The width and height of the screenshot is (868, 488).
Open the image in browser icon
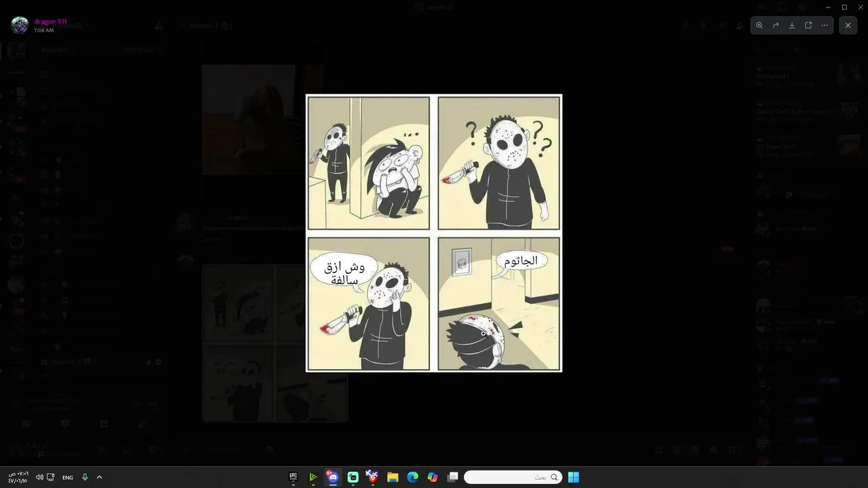click(x=808, y=25)
